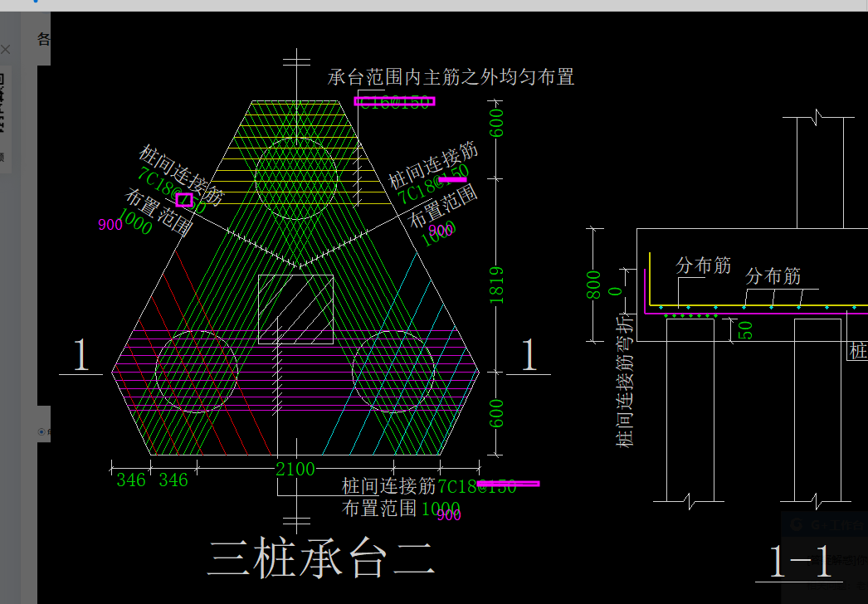The image size is (868, 604).
Task: Click the leftmost 346 dimension
Action: coord(131,480)
